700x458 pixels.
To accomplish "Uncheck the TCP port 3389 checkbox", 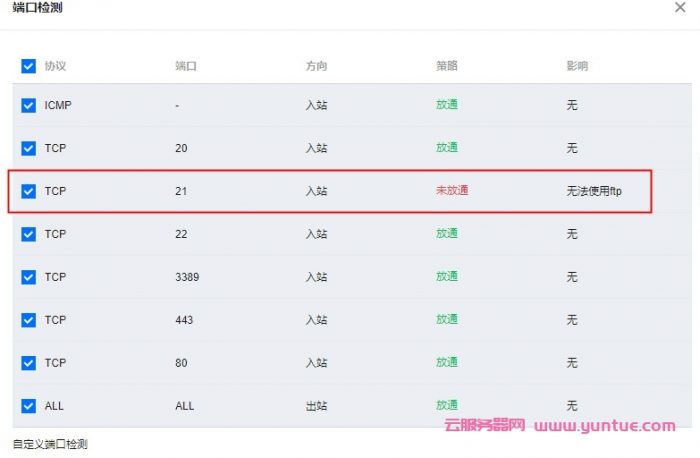I will [x=28, y=277].
